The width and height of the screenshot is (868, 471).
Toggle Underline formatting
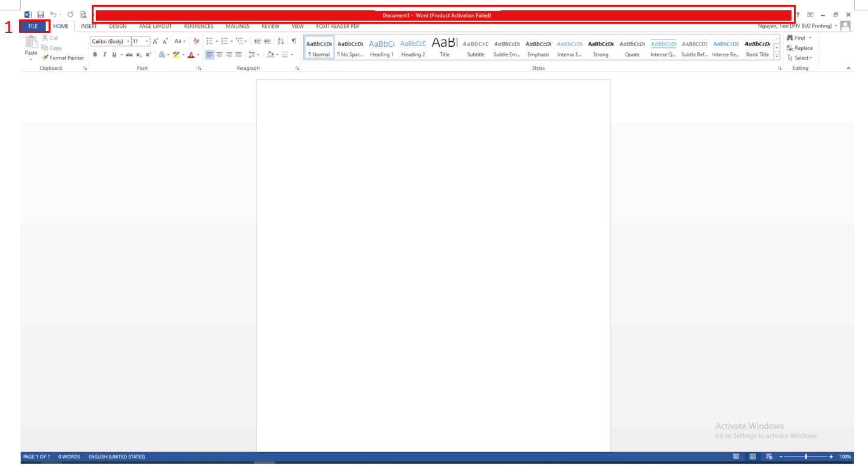(x=114, y=55)
